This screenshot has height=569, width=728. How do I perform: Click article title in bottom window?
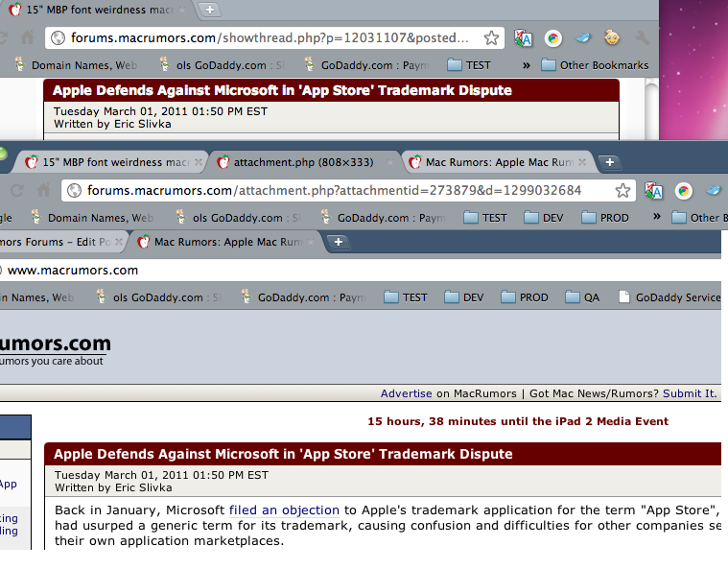283,454
